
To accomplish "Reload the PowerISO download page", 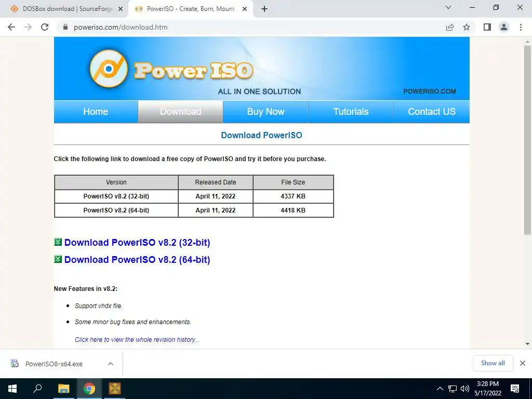I will pos(45,27).
